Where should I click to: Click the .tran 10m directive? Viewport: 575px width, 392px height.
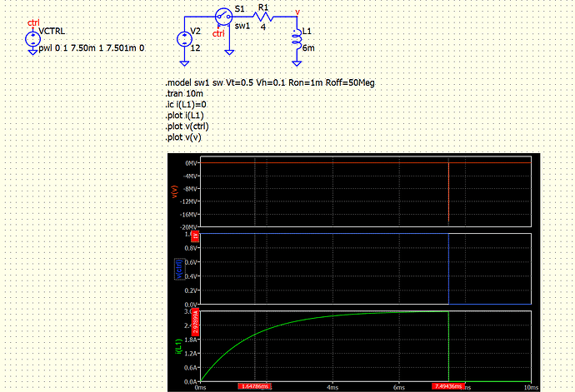click(185, 94)
